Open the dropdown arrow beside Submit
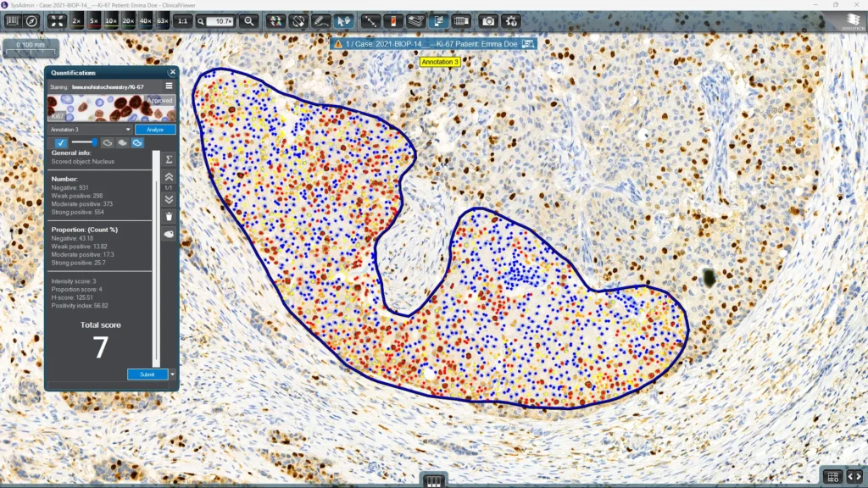Viewport: 868px width, 488px height. coord(172,374)
